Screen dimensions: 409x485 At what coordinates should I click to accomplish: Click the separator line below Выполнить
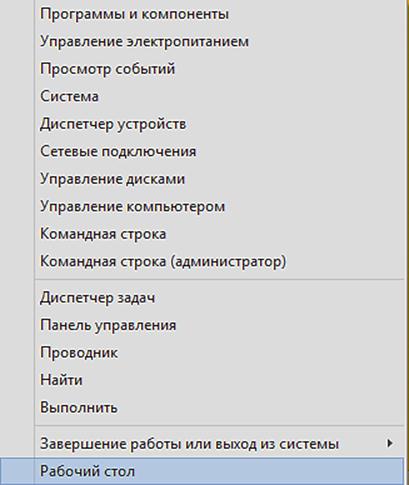219,426
